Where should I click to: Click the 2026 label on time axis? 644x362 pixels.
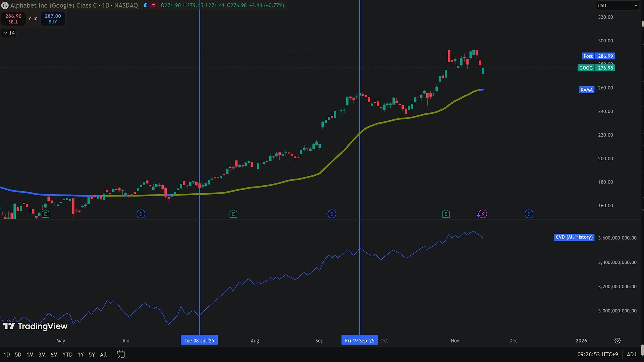[581, 341]
